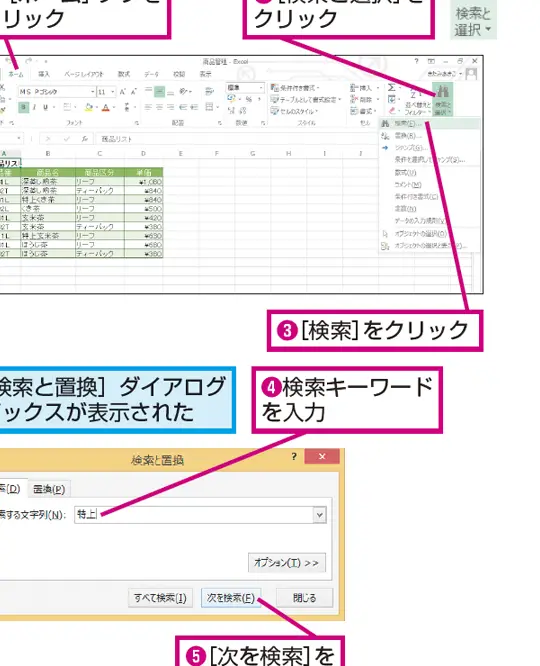Open the ホーム ribbon tab
Screen dimensions: 540x666
tap(16, 74)
